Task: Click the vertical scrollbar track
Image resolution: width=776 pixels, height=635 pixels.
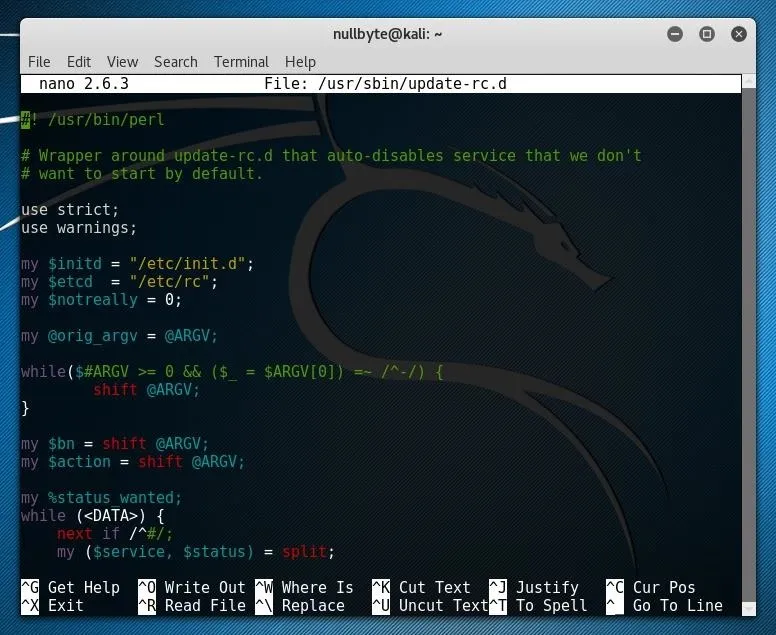Action: coord(749,345)
